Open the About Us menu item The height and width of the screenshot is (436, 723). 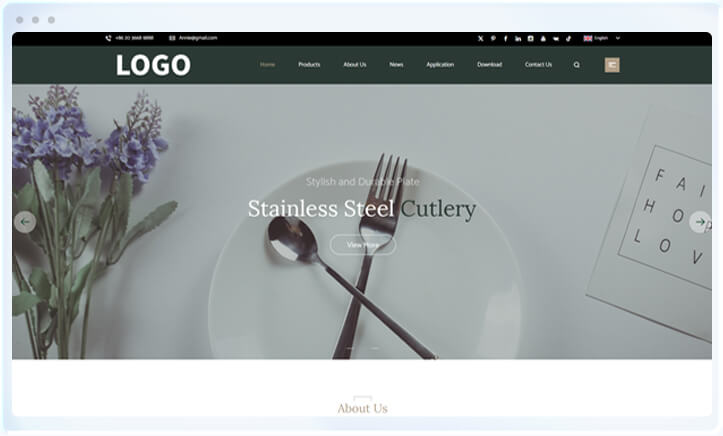coord(355,65)
